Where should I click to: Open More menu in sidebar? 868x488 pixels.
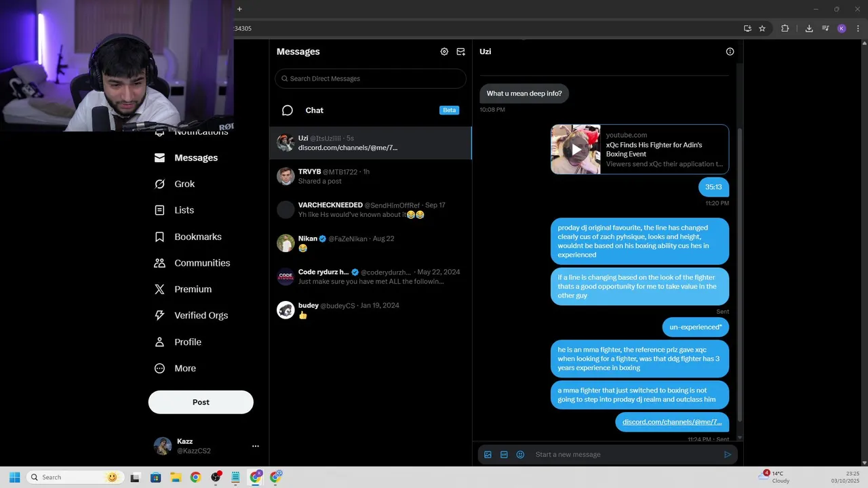click(176, 369)
